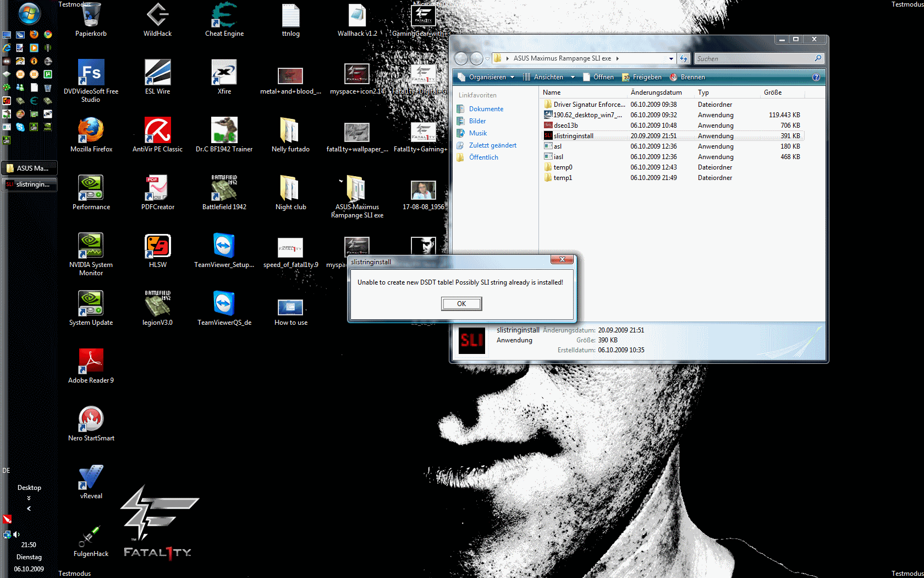Screen dimensions: 924x578
Task: Click the Explorer back navigation button
Action: coord(461,58)
